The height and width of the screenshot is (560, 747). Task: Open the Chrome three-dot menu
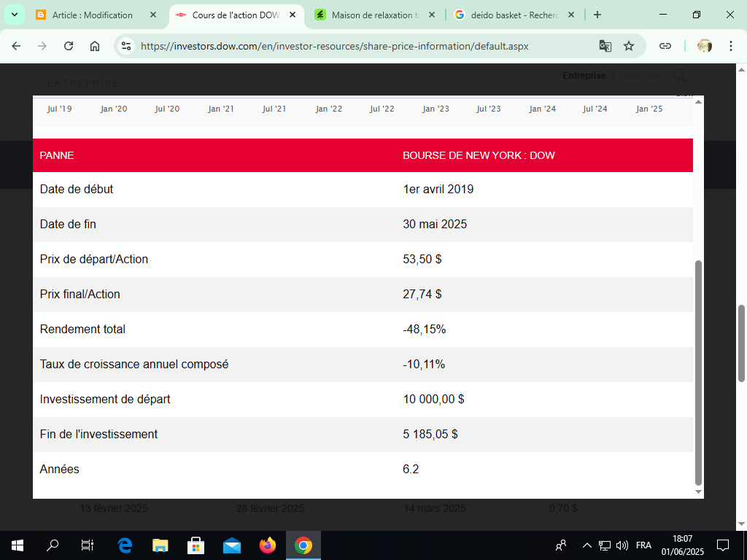pyautogui.click(x=730, y=46)
